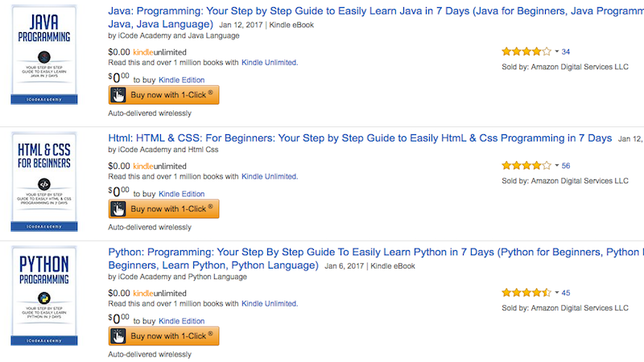Click the star rating of the Python book
Screen dimensions: 644x362
(526, 293)
